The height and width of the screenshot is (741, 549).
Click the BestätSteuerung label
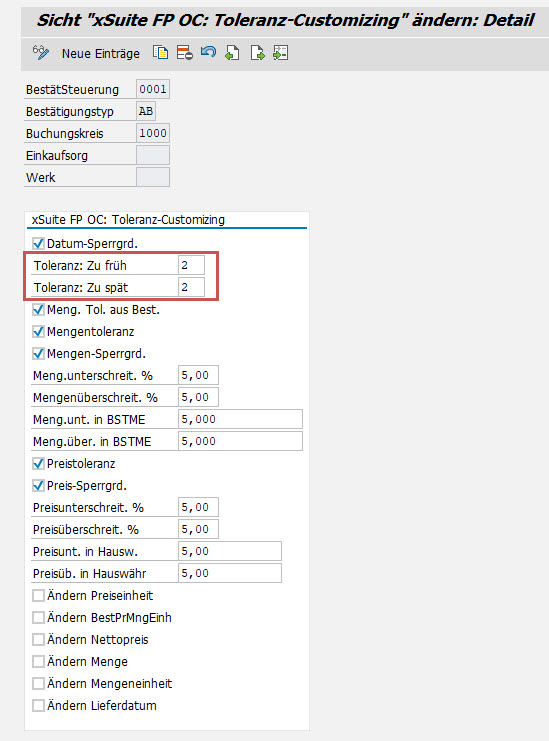tap(72, 90)
